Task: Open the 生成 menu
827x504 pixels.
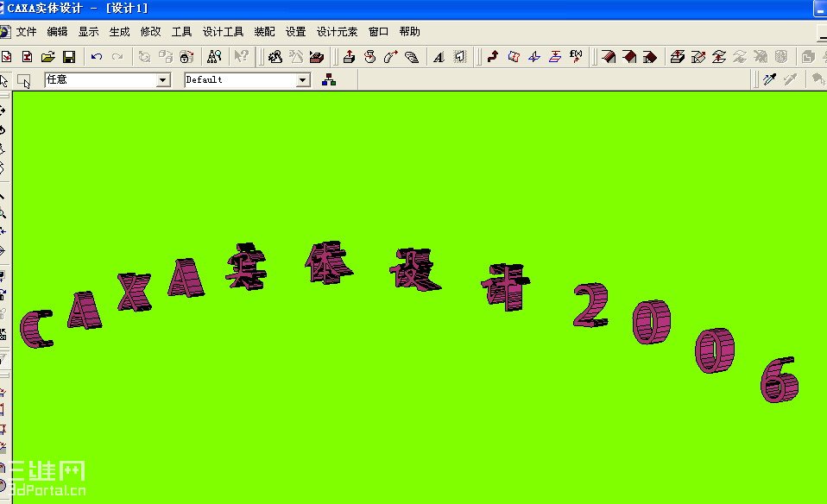Action: click(x=119, y=32)
